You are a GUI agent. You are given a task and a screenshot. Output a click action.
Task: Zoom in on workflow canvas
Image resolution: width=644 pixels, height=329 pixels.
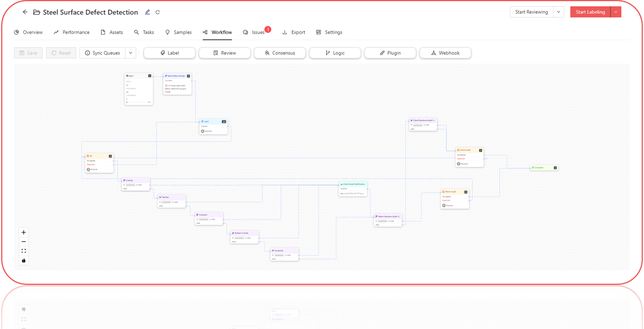coord(24,232)
